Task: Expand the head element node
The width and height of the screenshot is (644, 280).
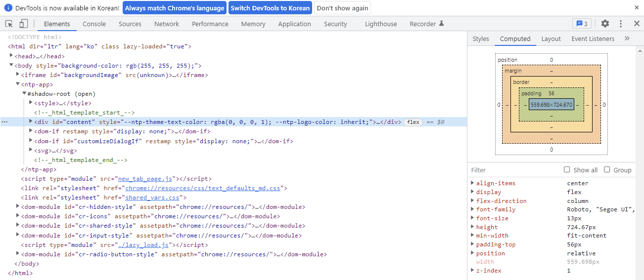Action: pos(11,56)
